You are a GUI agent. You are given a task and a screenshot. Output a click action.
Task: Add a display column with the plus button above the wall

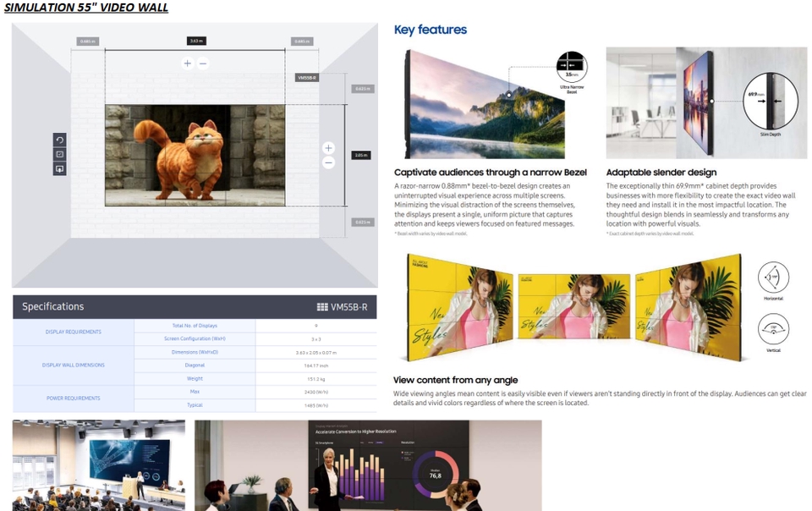(188, 63)
